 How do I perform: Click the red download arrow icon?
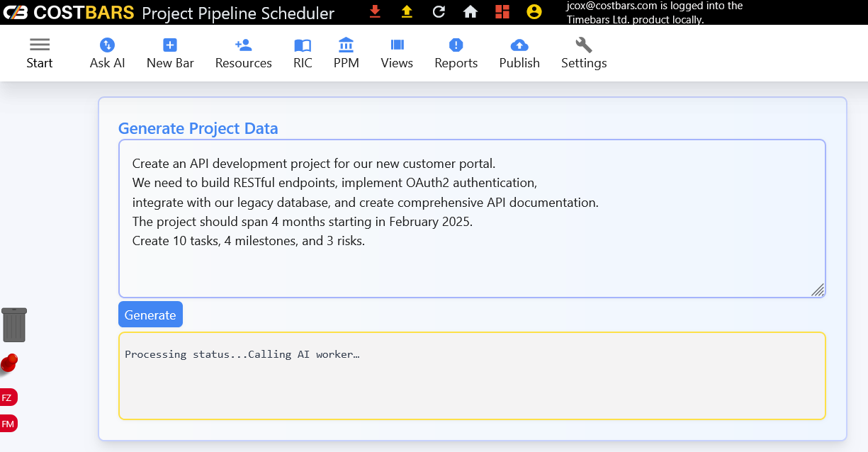tap(375, 11)
